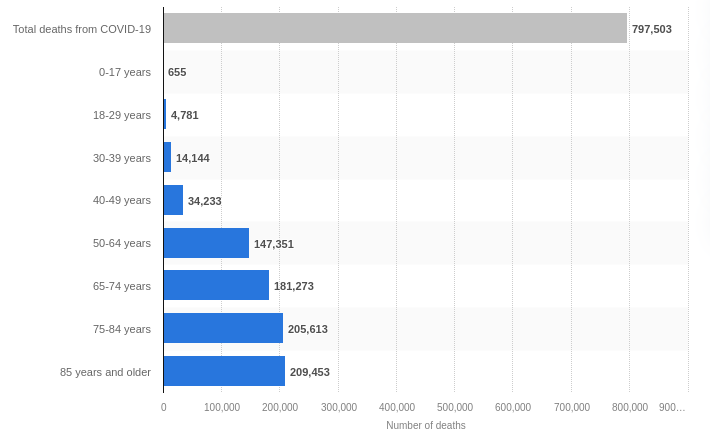Image resolution: width=710 pixels, height=442 pixels.
Task: Click the 147,351 data label
Action: pos(273,244)
